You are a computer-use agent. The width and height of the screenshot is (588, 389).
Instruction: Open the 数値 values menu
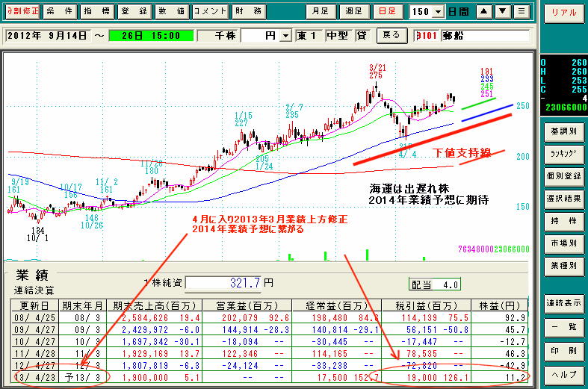tap(172, 11)
